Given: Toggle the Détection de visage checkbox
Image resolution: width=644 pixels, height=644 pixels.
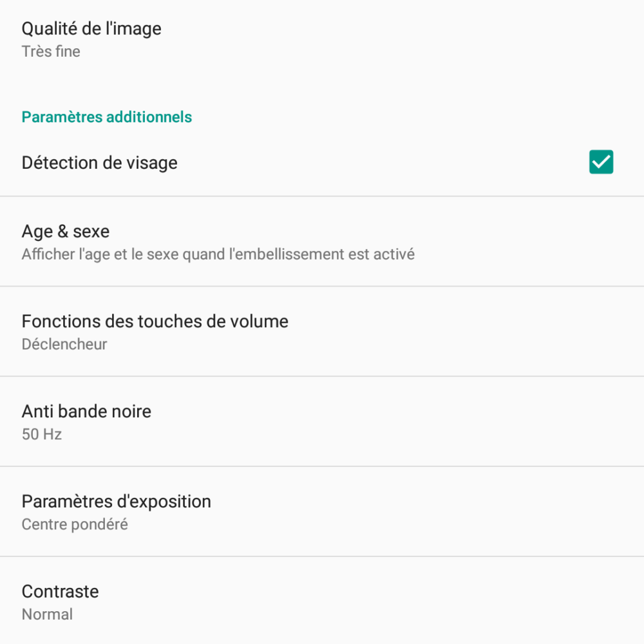Looking at the screenshot, I should tap(601, 162).
